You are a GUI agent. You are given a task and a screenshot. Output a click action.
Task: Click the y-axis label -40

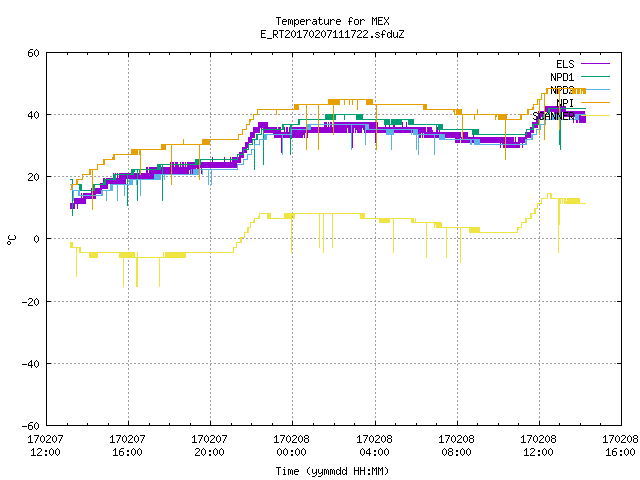click(31, 364)
